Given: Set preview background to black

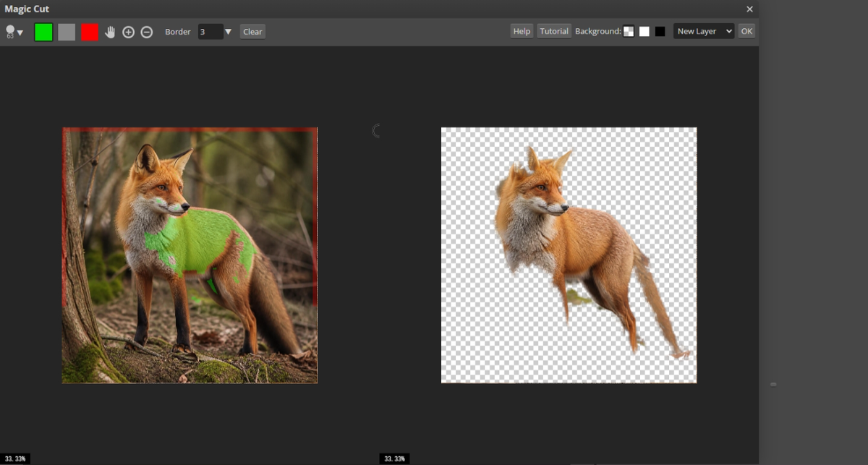Looking at the screenshot, I should click(660, 31).
